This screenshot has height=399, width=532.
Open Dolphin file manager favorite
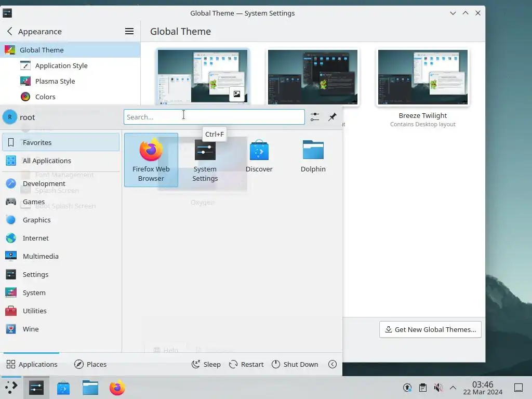tap(313, 160)
